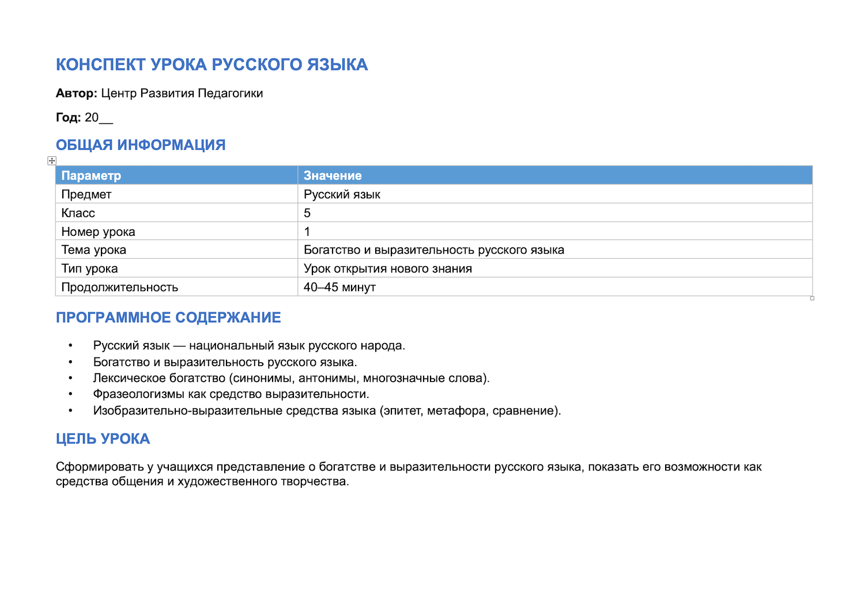868x599 pixels.
Task: Click the table move handle icon
Action: [52, 161]
